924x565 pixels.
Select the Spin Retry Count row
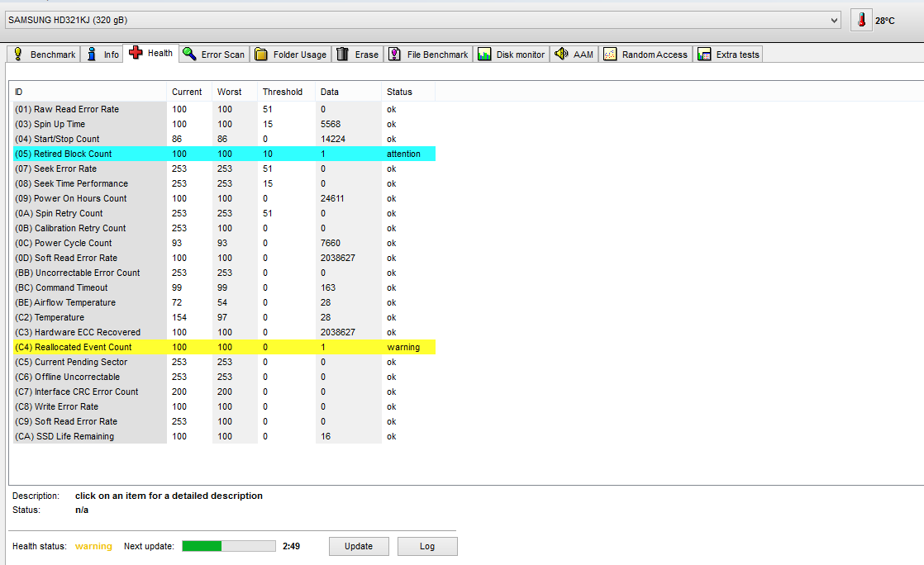pos(225,213)
